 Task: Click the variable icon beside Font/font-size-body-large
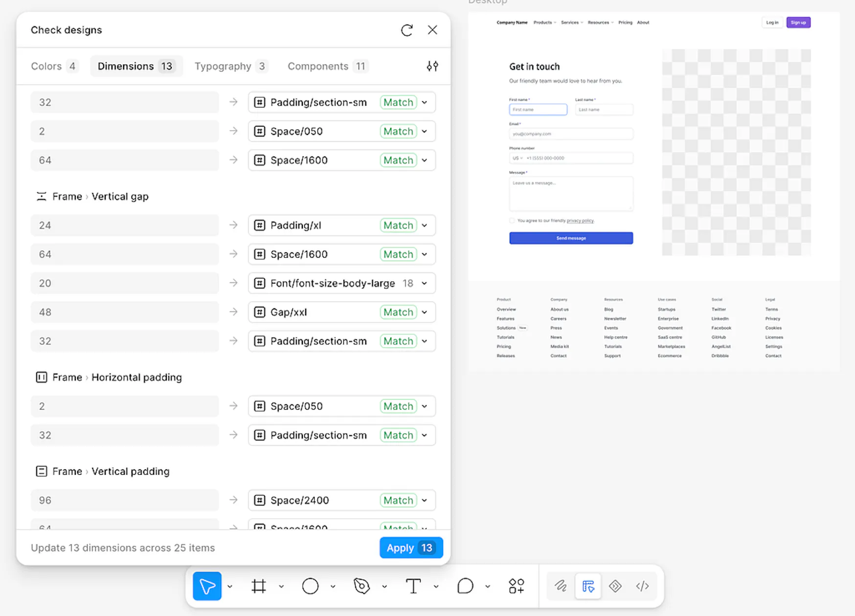tap(260, 284)
